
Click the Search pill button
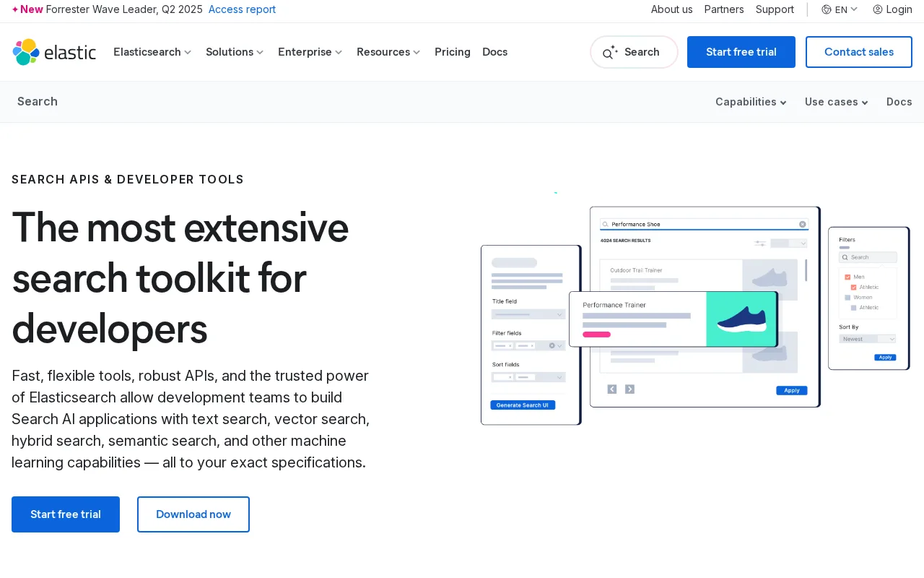[634, 52]
